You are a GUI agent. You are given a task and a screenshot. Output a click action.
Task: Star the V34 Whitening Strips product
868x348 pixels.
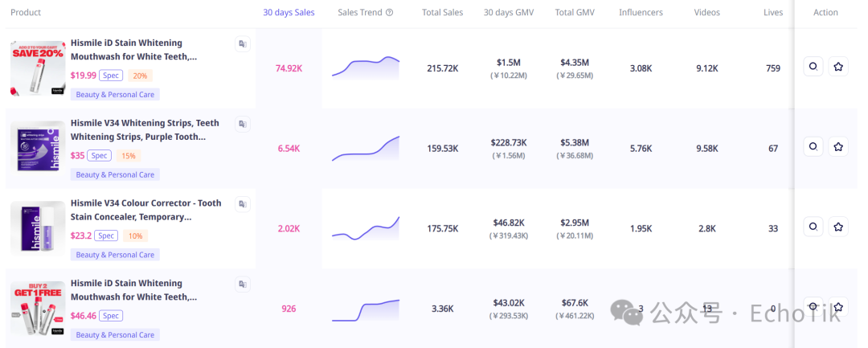[838, 146]
